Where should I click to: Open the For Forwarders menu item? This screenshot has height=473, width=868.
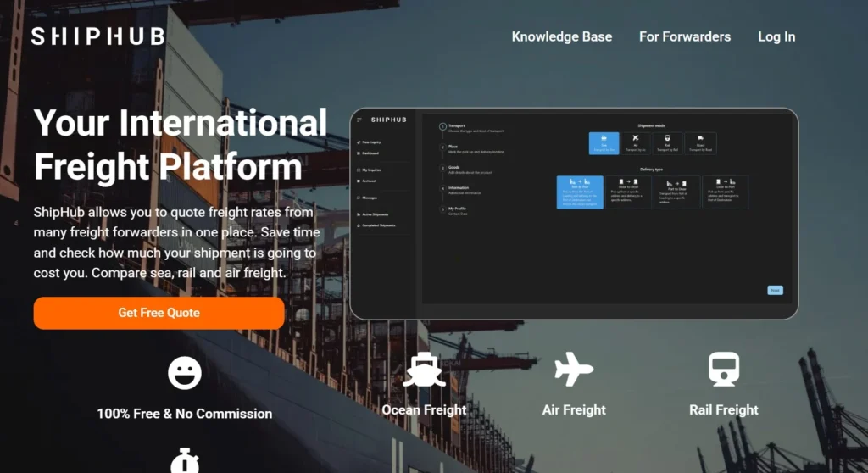point(684,36)
